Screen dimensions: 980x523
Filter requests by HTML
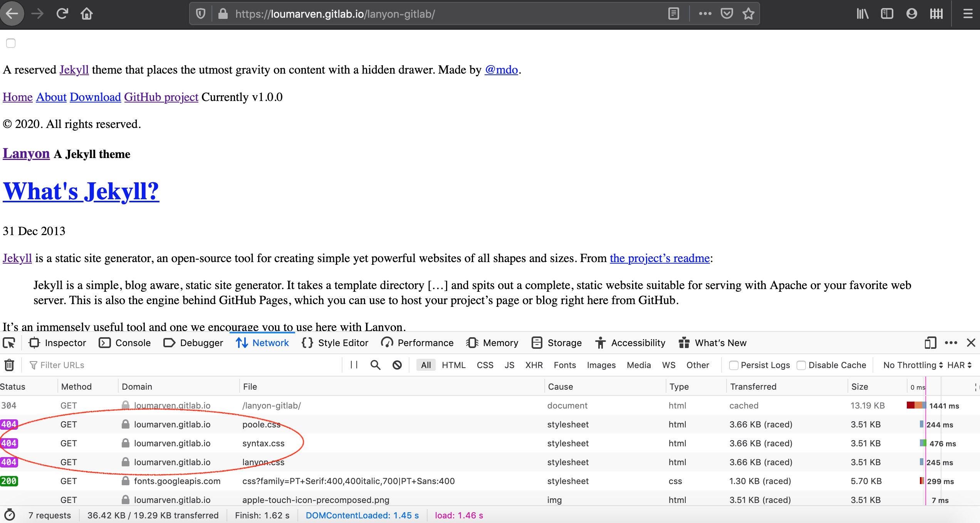coord(453,365)
